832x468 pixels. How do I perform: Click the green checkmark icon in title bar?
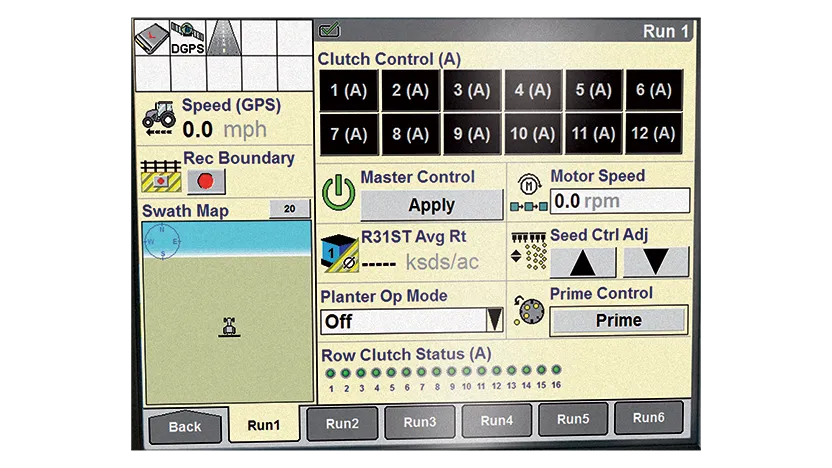point(330,30)
